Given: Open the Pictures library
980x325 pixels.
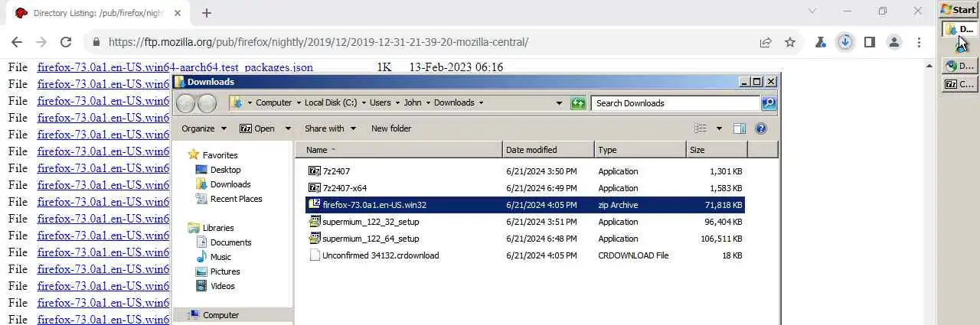Looking at the screenshot, I should (x=225, y=271).
